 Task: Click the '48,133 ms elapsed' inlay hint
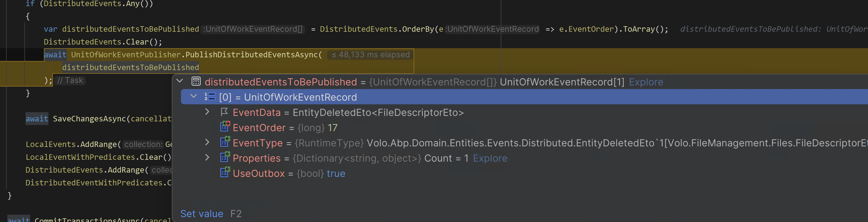(370, 55)
